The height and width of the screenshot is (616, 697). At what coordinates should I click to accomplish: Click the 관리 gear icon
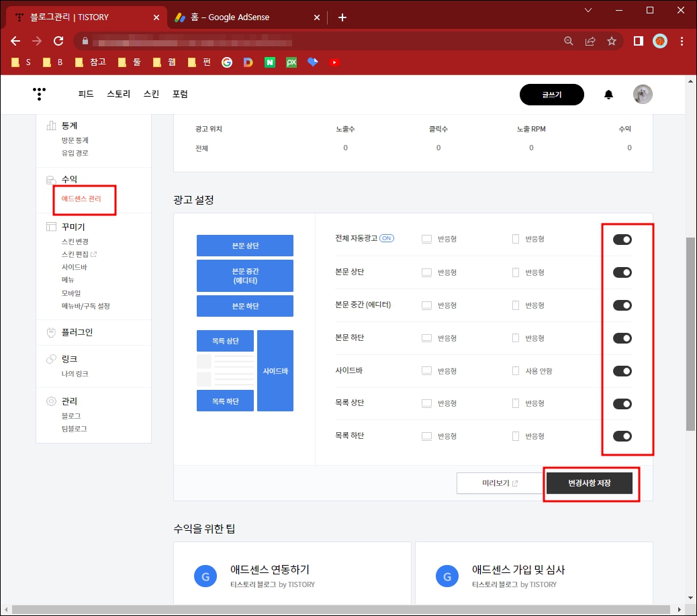point(51,401)
